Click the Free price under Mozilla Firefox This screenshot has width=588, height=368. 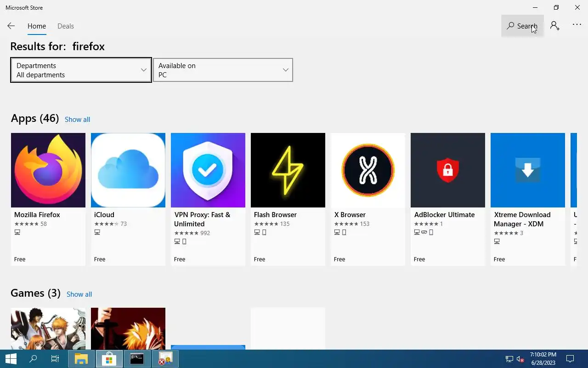point(20,259)
